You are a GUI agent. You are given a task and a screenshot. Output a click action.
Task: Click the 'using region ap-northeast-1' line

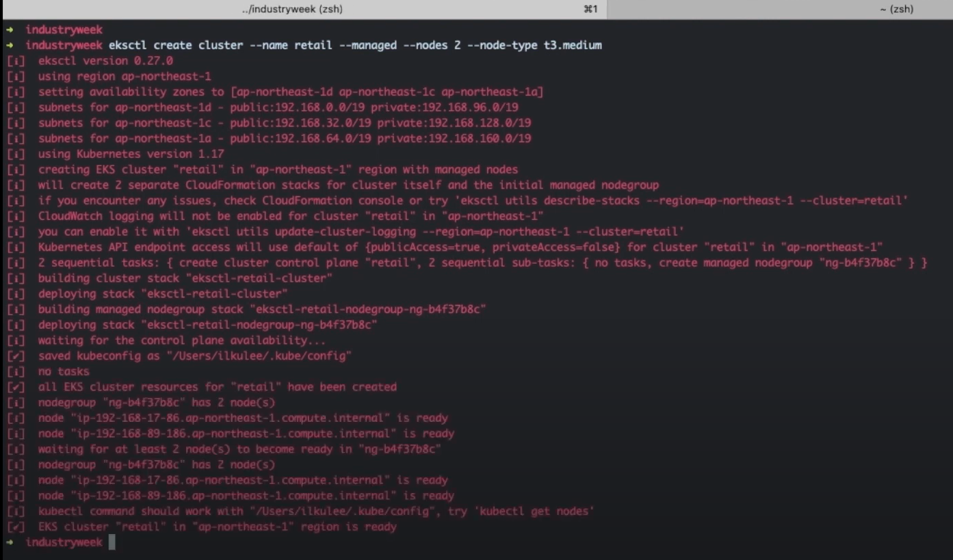coord(108,76)
